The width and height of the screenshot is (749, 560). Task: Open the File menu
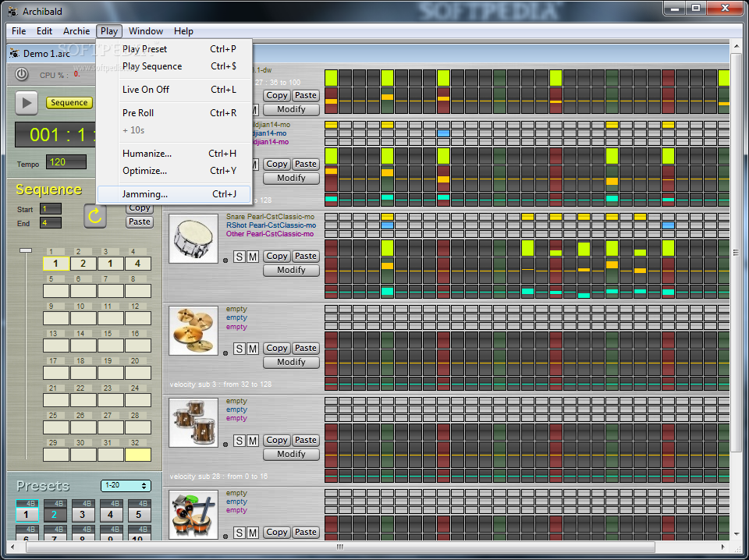(x=19, y=31)
